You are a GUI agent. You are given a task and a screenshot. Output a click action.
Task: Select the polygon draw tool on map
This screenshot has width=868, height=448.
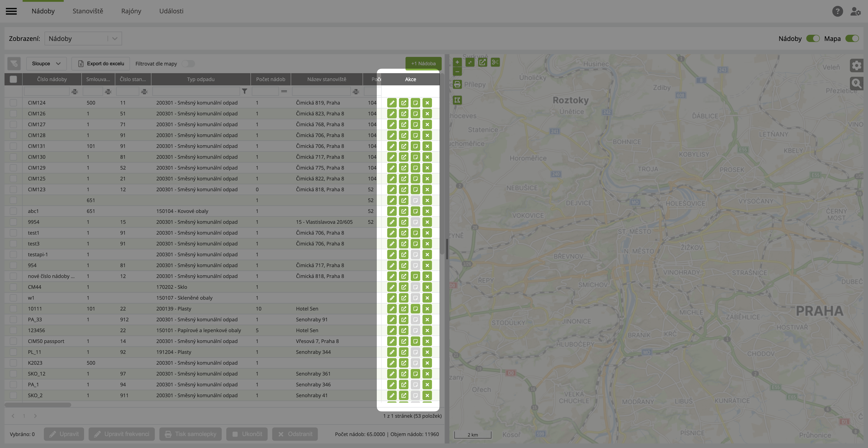click(457, 100)
